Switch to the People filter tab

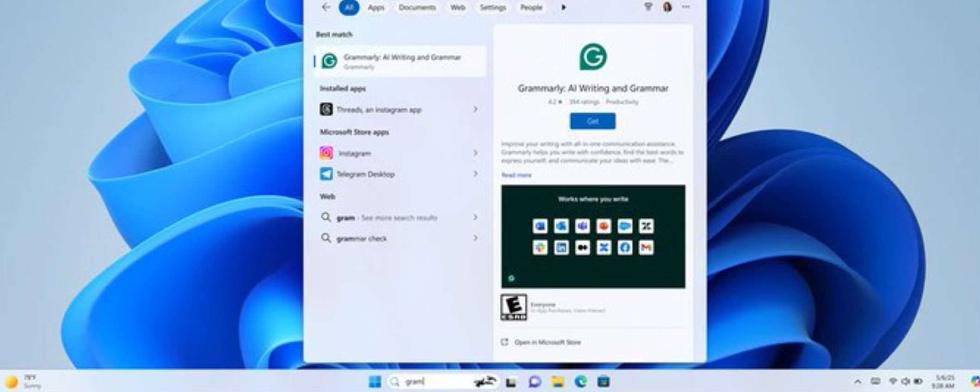(531, 7)
